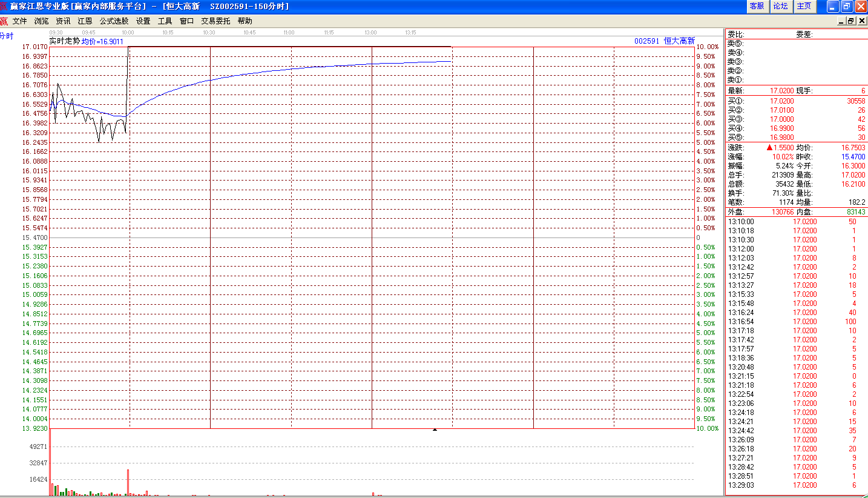Click the 15.4700 baseline price label
The height and width of the screenshot is (498, 868).
[35, 237]
